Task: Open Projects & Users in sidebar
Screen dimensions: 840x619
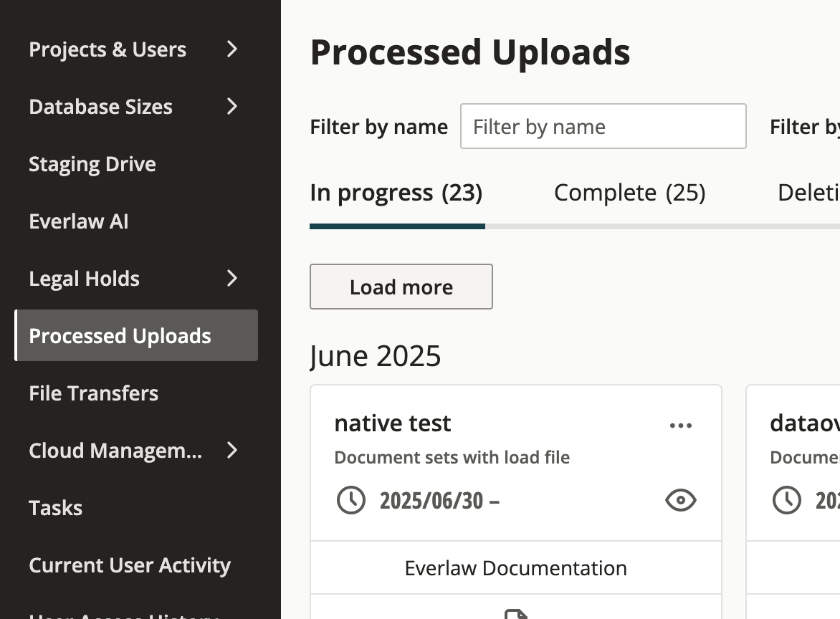Action: [x=108, y=49]
